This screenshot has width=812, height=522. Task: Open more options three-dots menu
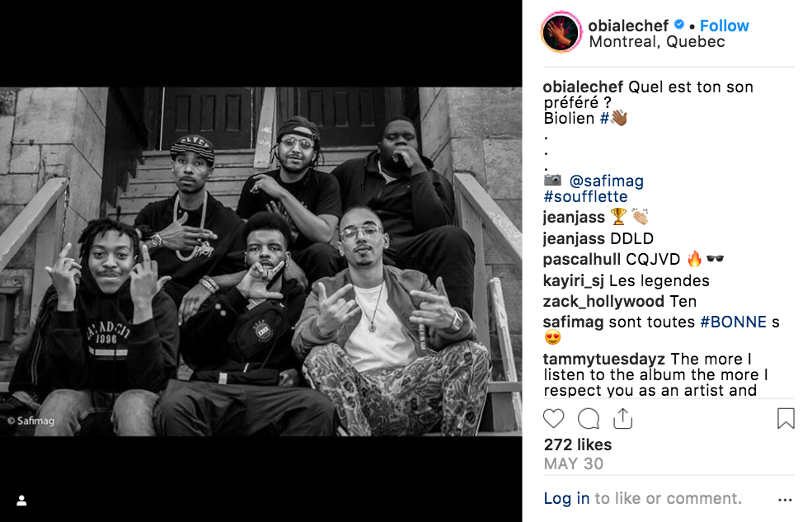pos(785,500)
